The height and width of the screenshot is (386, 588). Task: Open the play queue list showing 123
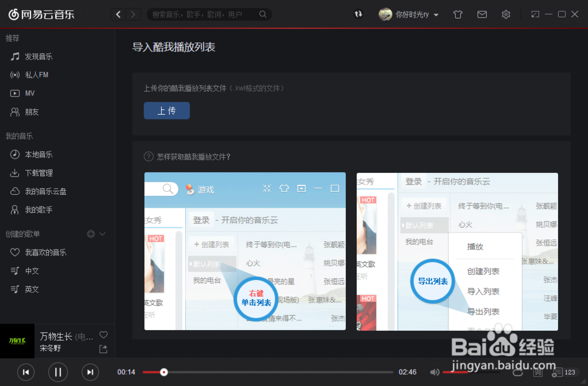pos(563,372)
